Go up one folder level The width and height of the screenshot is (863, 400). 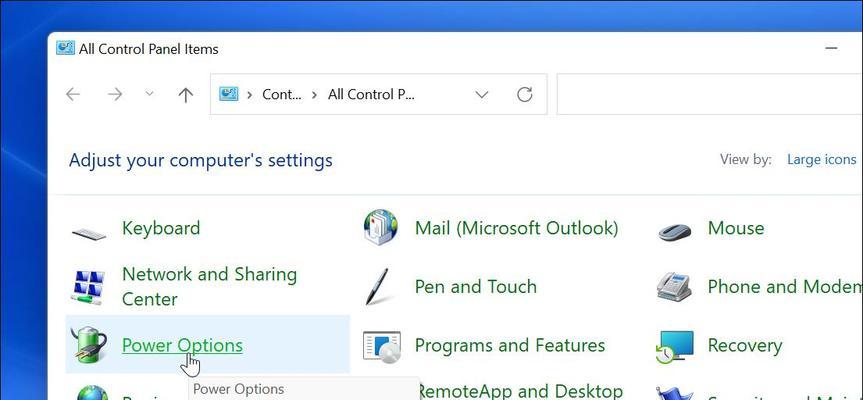pos(185,95)
